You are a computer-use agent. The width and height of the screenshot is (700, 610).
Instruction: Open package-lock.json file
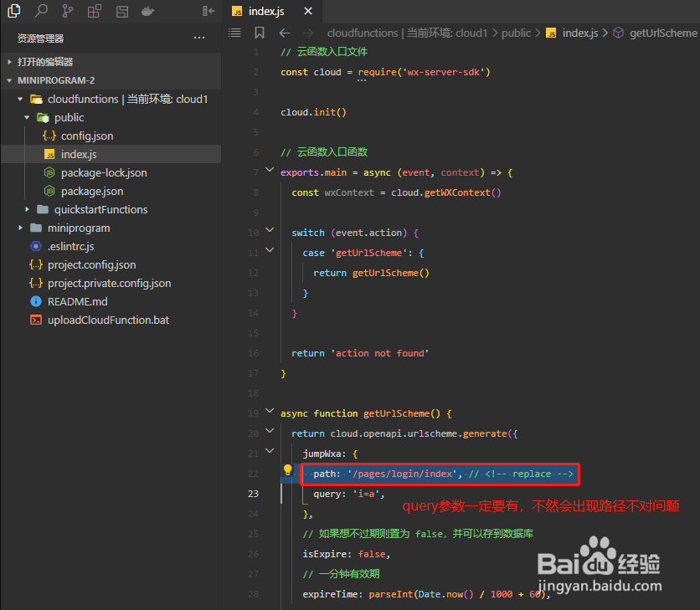coord(111,172)
